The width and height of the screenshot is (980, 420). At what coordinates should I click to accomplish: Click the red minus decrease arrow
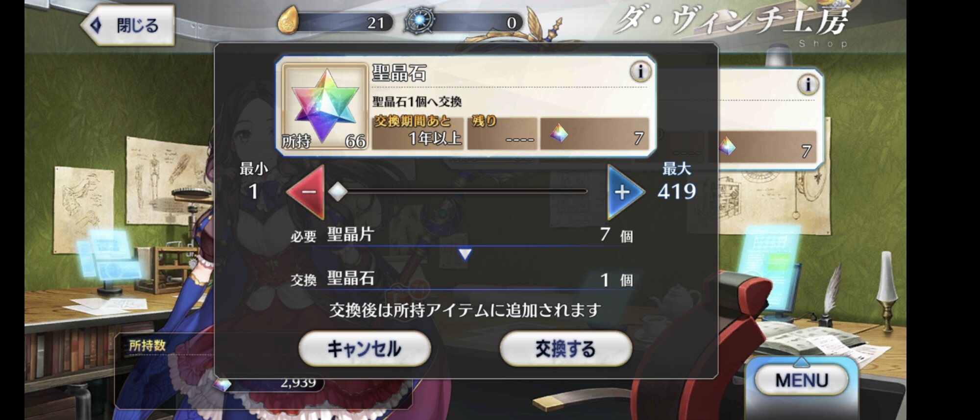(307, 192)
